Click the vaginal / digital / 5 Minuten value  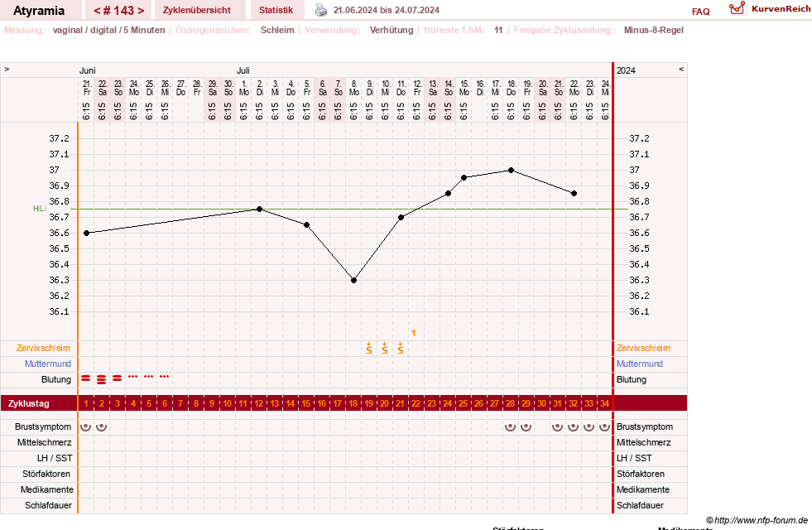pos(108,30)
